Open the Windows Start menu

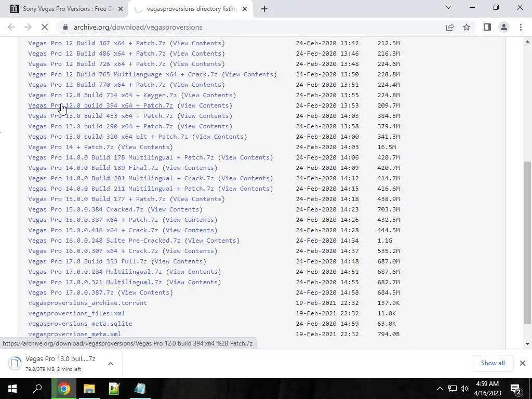(12, 389)
